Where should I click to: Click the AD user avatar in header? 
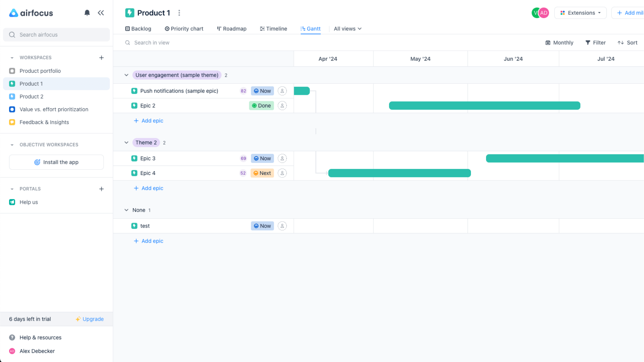(544, 13)
